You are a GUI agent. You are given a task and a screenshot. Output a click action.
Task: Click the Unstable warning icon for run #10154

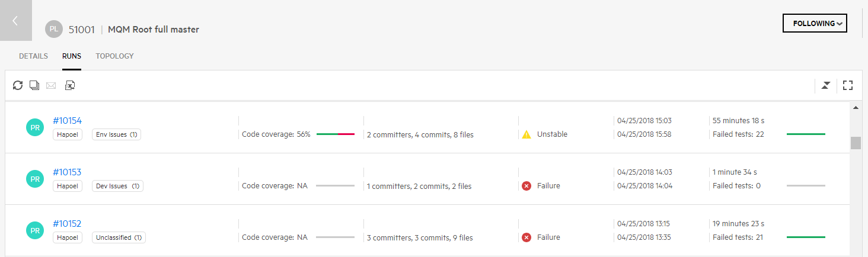[526, 134]
